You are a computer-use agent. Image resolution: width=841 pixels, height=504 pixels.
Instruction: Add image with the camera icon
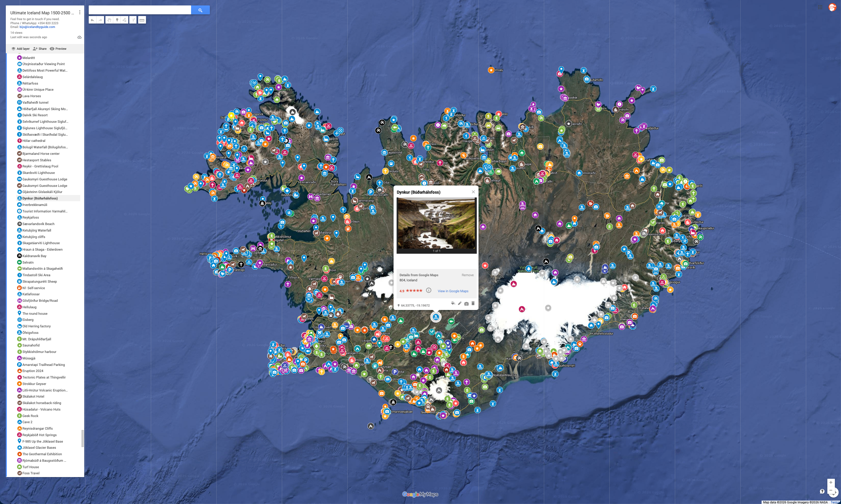pos(466,303)
